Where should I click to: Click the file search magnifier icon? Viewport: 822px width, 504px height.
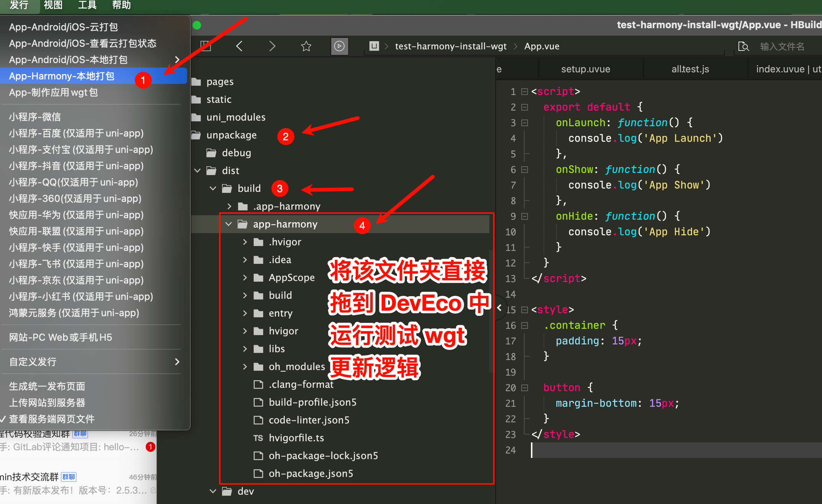743,46
